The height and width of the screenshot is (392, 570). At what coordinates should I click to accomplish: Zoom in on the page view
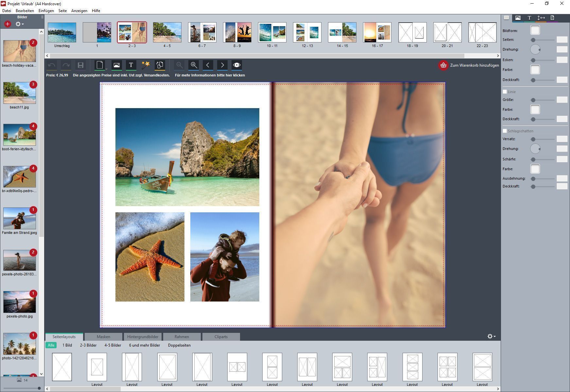coord(194,65)
